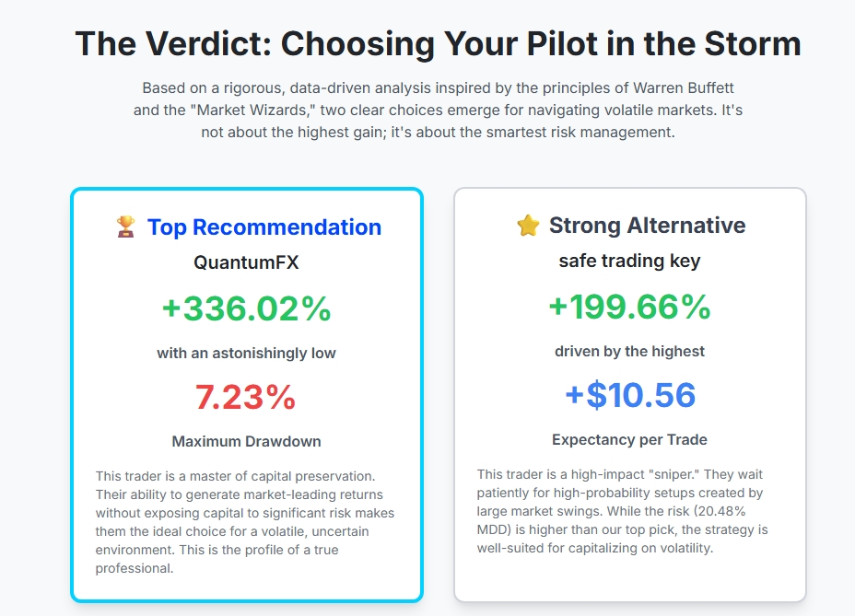Click the QuantumFX trader name

click(x=246, y=262)
